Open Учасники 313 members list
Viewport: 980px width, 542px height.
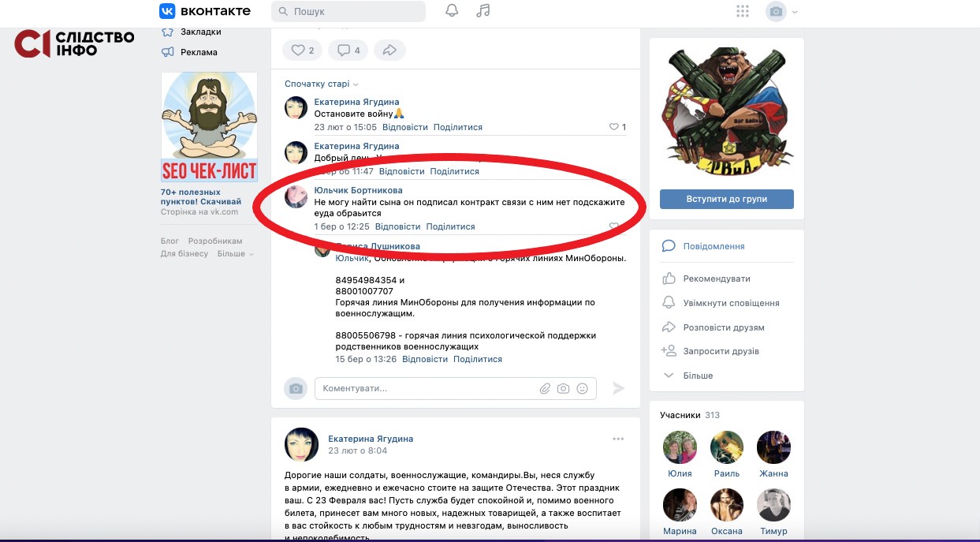(690, 415)
